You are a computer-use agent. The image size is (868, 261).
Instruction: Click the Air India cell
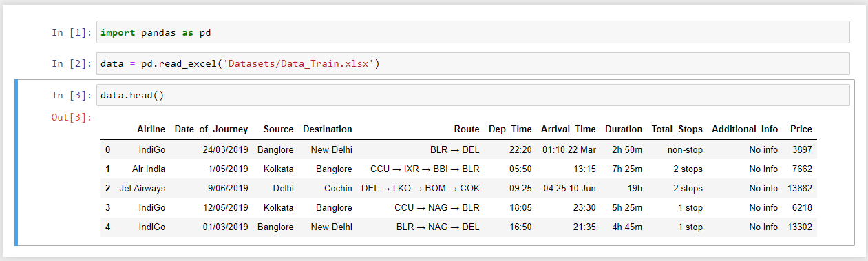pyautogui.click(x=149, y=169)
